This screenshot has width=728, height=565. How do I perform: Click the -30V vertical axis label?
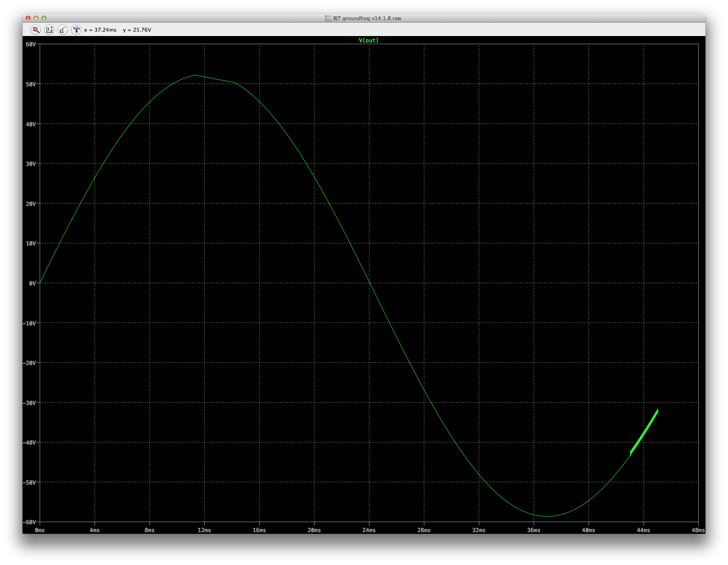29,403
